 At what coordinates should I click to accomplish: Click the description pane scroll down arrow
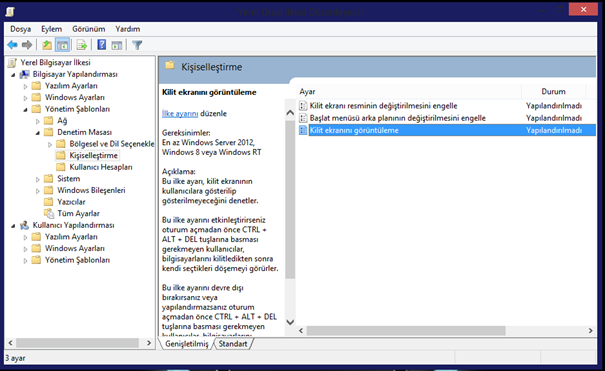[x=290, y=322]
